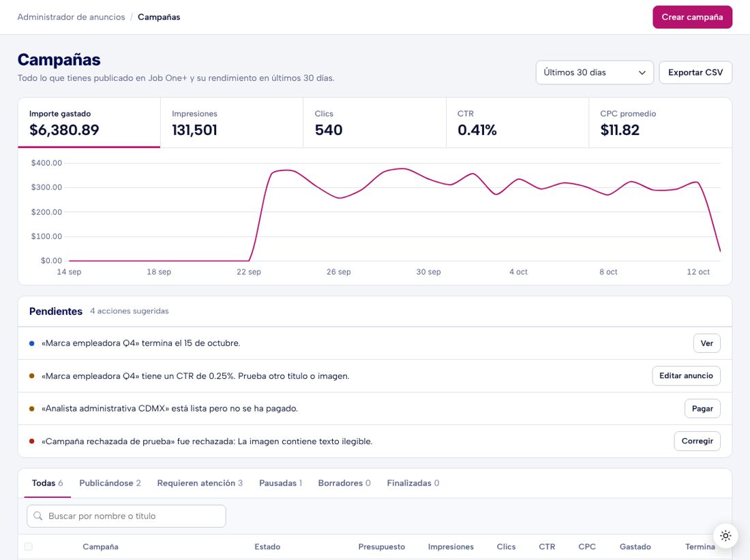This screenshot has width=750, height=560.
Task: Click the $400.00 chart axis label
Action: point(46,163)
